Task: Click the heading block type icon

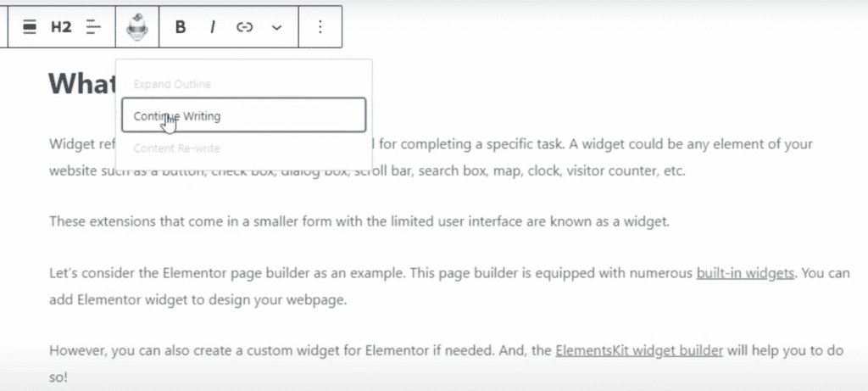Action: coord(30,27)
